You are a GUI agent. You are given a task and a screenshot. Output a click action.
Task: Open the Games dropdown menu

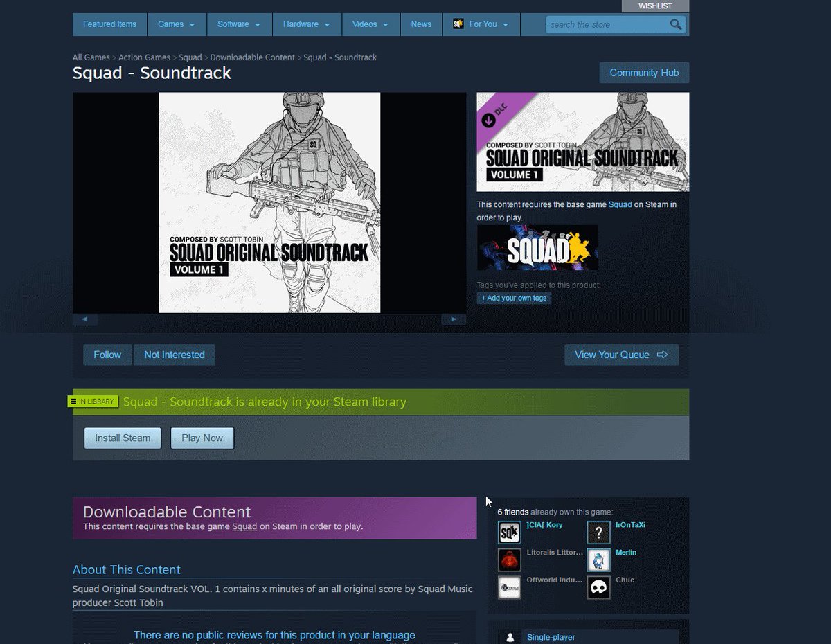click(x=177, y=24)
